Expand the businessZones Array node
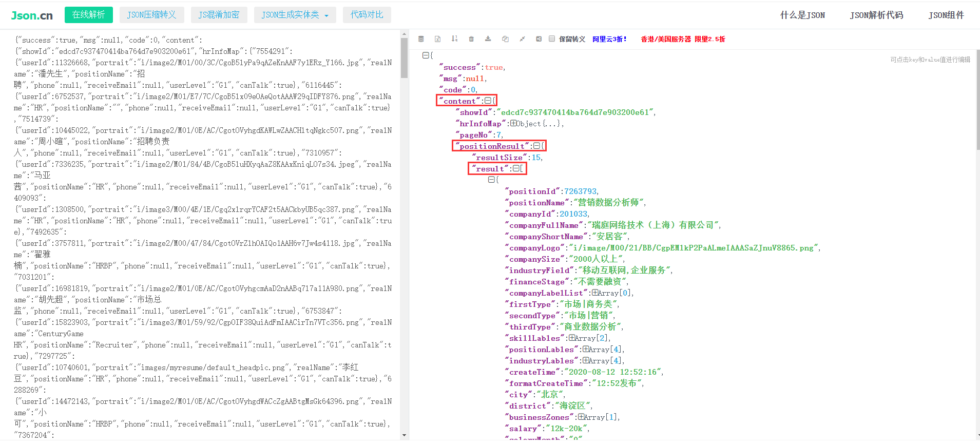 point(581,417)
